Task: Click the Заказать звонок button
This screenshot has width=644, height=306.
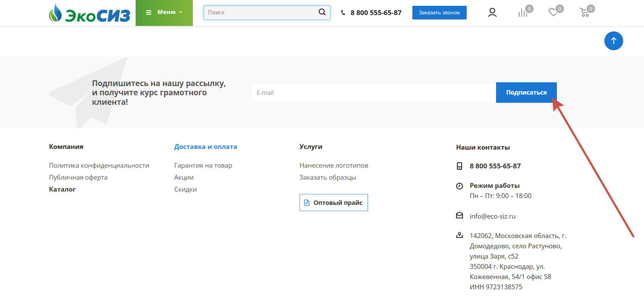Action: pos(439,13)
